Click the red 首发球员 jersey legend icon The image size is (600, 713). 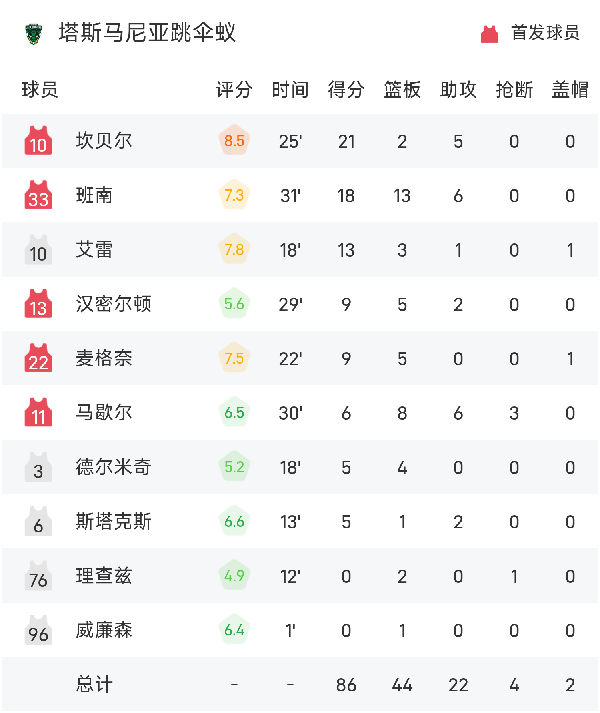(x=489, y=34)
